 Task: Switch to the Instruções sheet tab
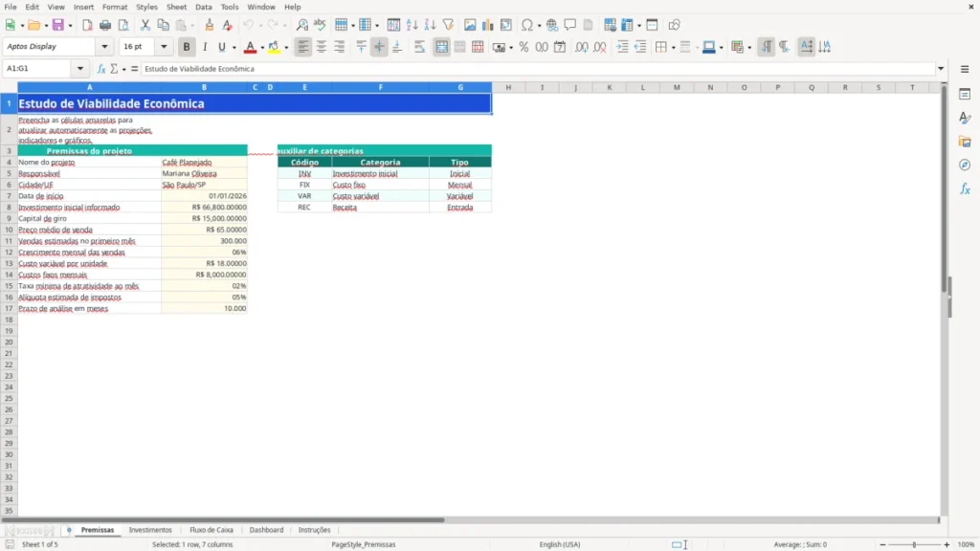click(314, 530)
